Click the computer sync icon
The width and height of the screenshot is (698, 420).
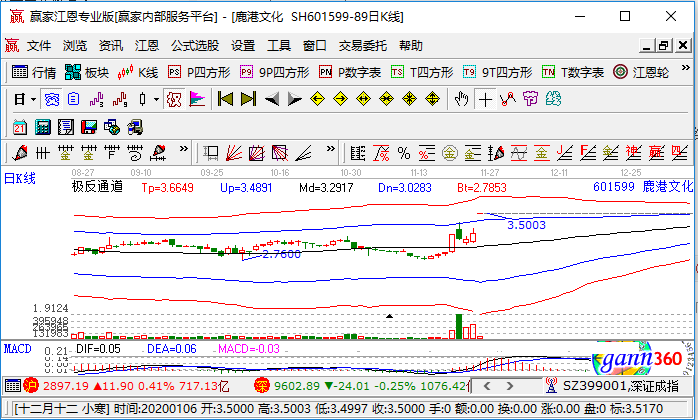tap(135, 128)
